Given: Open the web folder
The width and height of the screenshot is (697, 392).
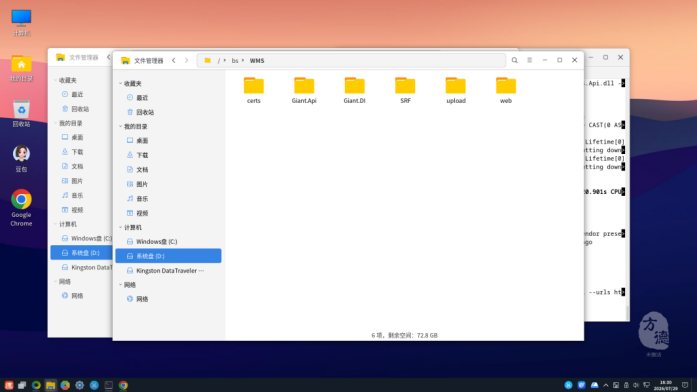Looking at the screenshot, I should point(506,90).
